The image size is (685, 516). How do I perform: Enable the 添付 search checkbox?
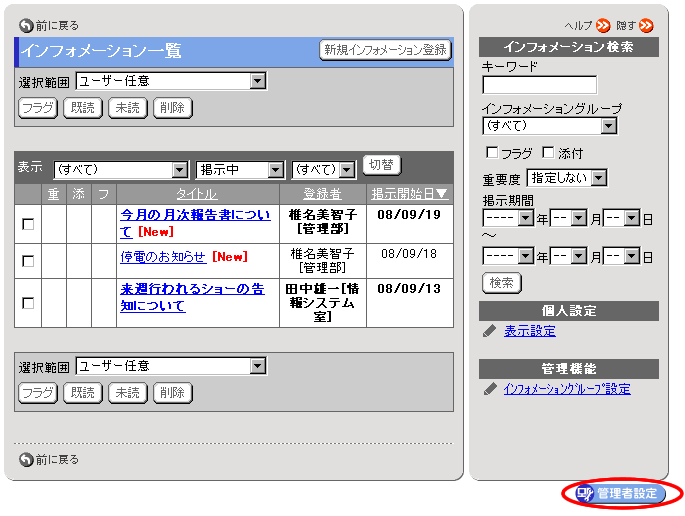548,152
